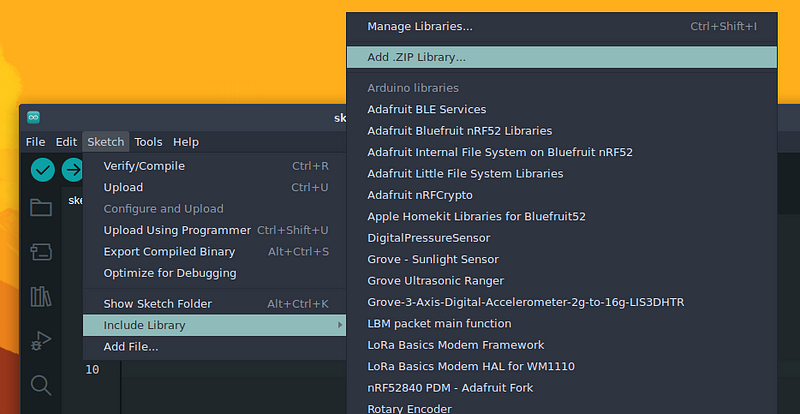Include Adafruit BLE Services library
The image size is (800, 414).
(562, 109)
